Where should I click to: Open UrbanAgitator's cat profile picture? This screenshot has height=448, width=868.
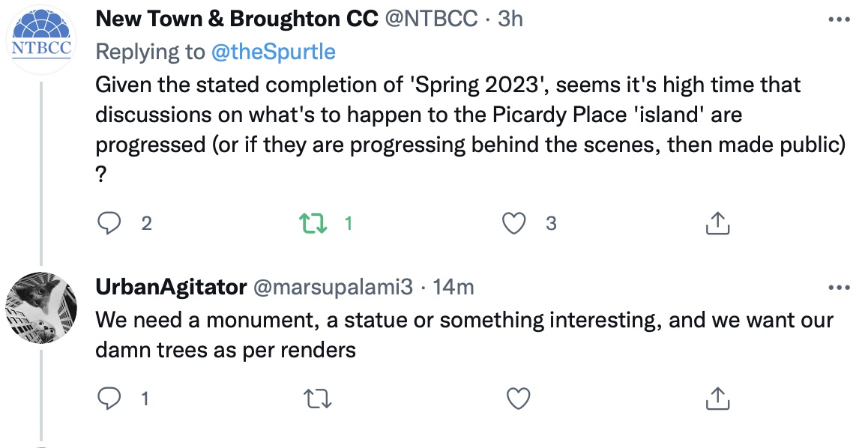(41, 308)
